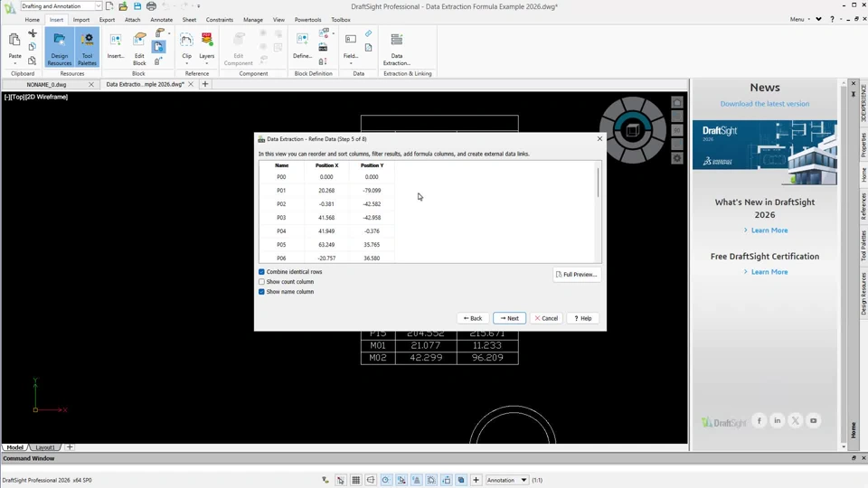Click the X (Twitter) icon in News panel
The height and width of the screenshot is (488, 868).
coord(796,420)
